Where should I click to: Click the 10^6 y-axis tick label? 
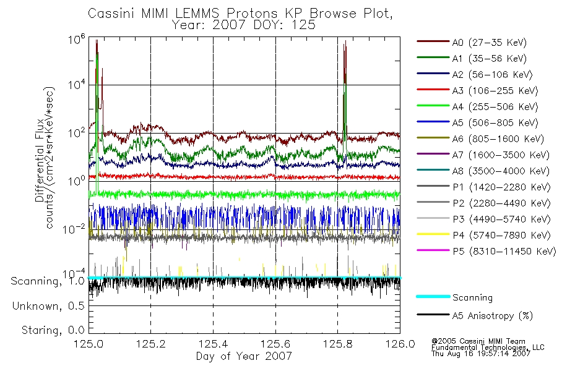(x=77, y=39)
